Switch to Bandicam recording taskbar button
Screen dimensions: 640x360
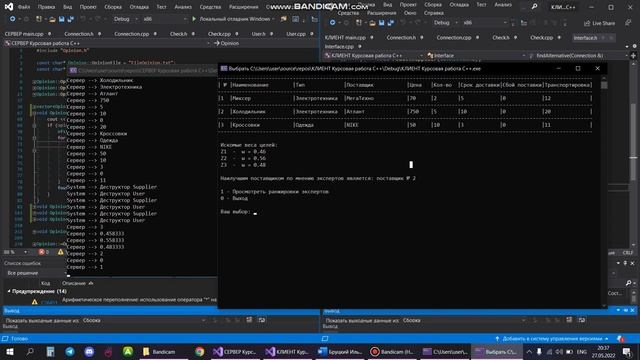point(392,351)
